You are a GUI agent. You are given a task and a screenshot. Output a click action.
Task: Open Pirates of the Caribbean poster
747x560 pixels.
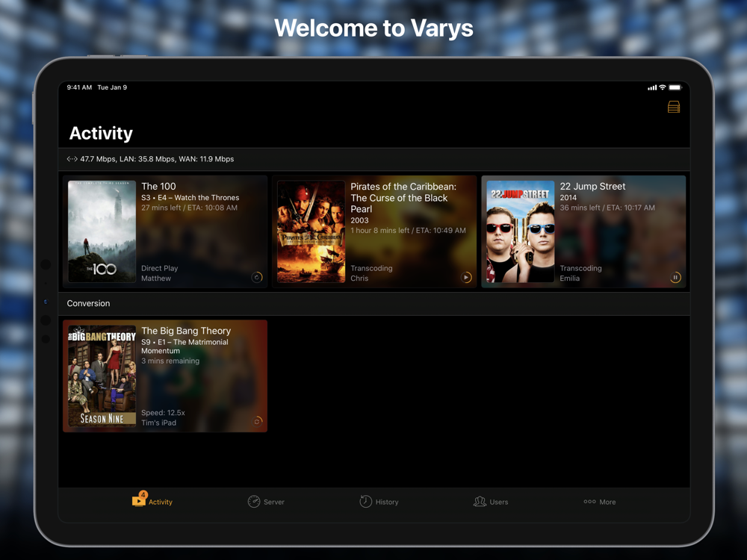point(311,231)
